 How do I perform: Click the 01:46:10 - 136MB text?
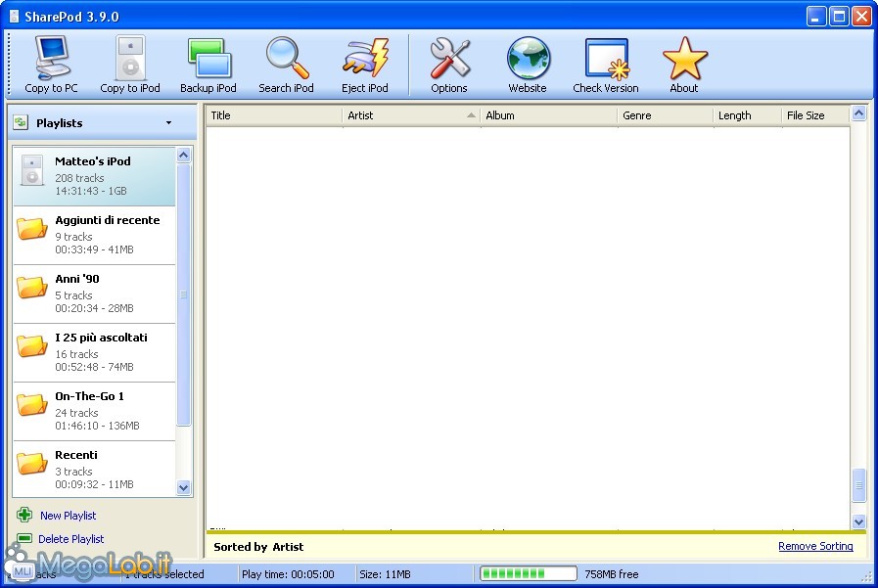tap(97, 426)
